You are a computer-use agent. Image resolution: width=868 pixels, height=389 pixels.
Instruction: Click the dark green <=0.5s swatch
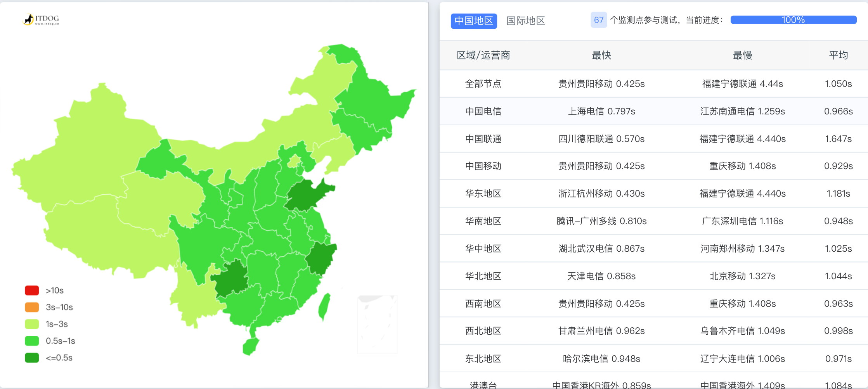[32, 358]
